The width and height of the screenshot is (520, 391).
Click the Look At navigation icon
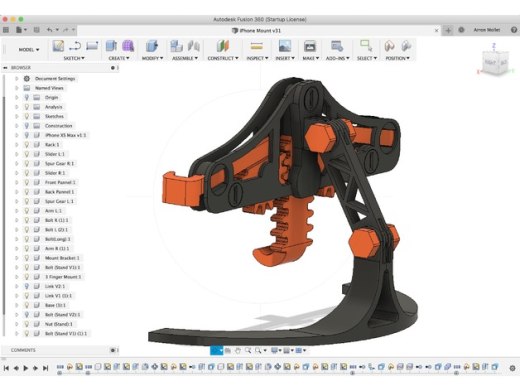[x=228, y=350]
